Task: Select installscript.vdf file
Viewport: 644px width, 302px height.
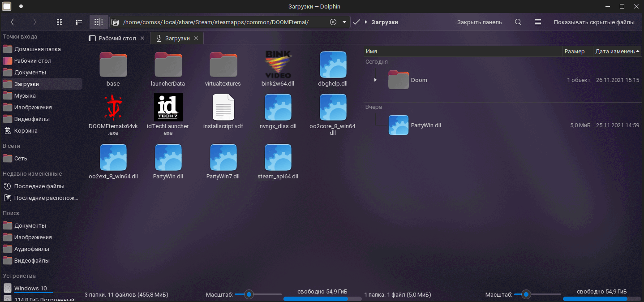Action: (223, 112)
